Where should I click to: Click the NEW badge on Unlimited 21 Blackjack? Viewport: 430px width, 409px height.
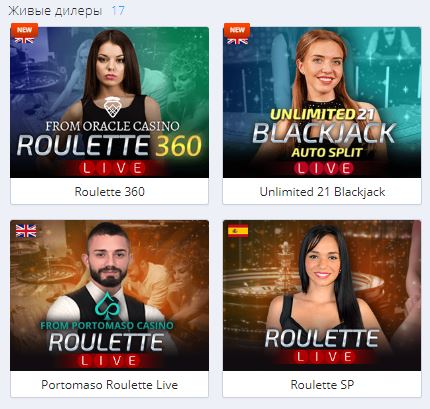pos(237,30)
